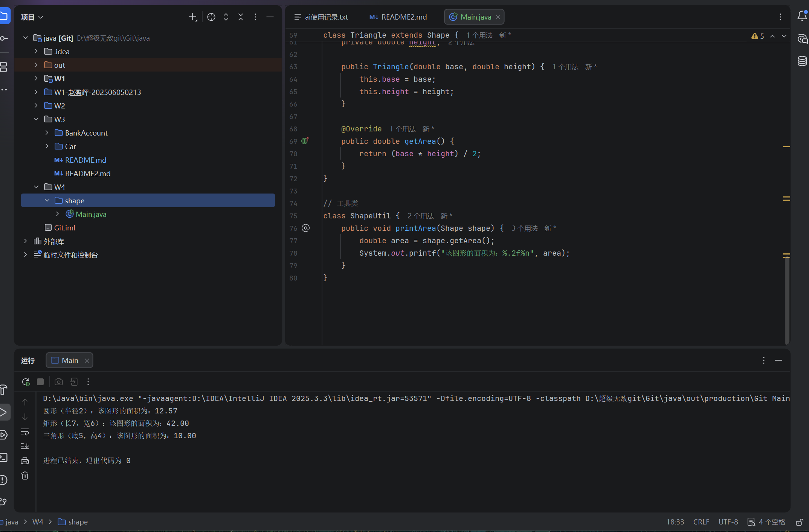Click Collapse All in project panel
This screenshot has width=809, height=532.
(x=241, y=17)
